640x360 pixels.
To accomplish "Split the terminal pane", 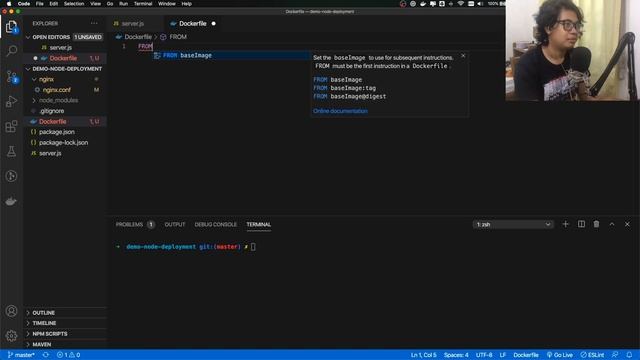I will tap(581, 224).
